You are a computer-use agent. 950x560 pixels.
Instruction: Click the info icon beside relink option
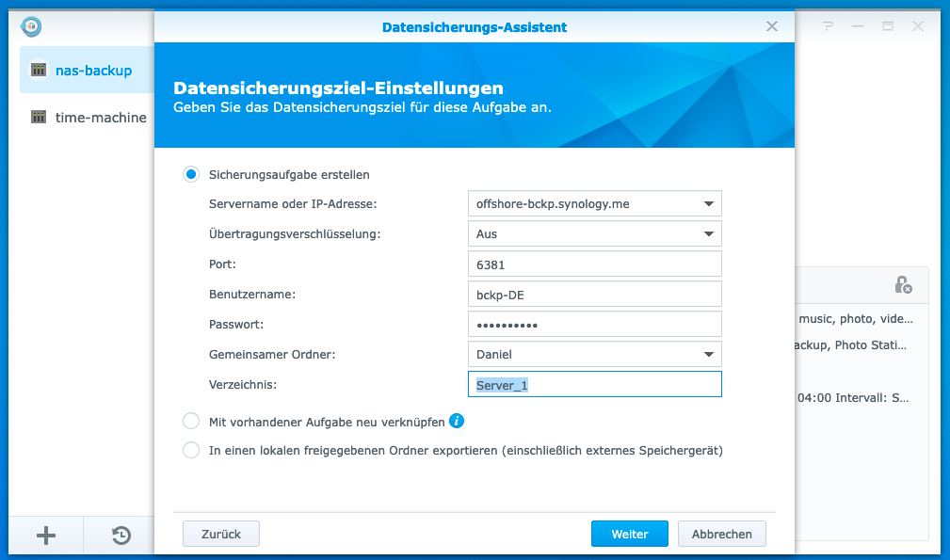point(457,421)
